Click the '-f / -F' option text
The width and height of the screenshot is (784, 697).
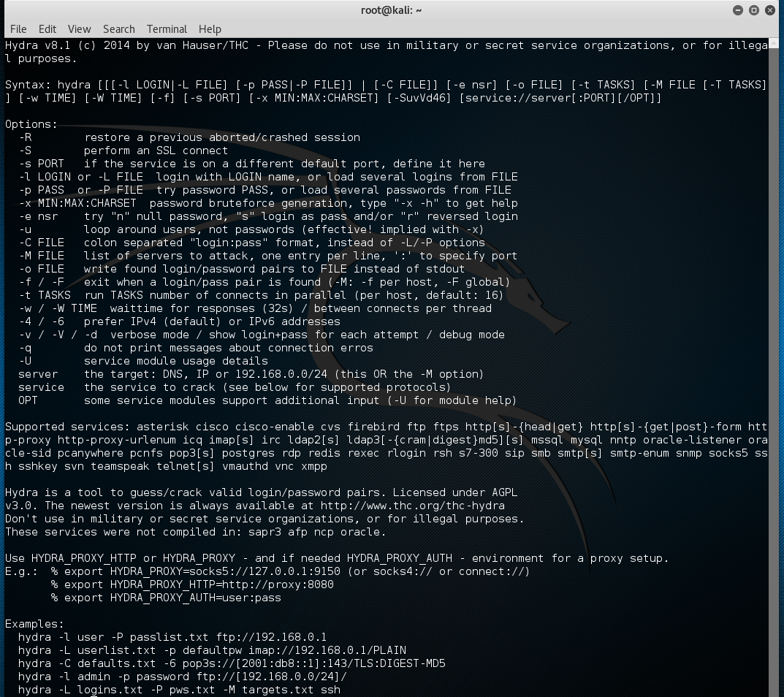(x=42, y=282)
